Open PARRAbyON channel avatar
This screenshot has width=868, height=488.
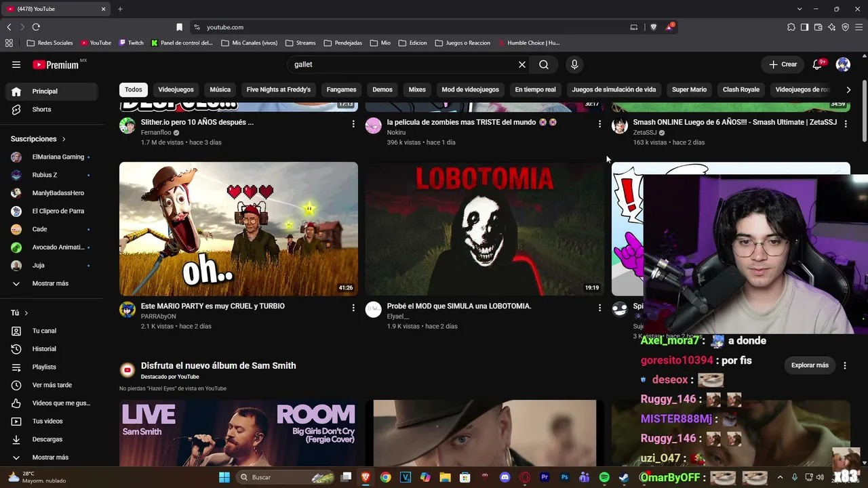(127, 310)
